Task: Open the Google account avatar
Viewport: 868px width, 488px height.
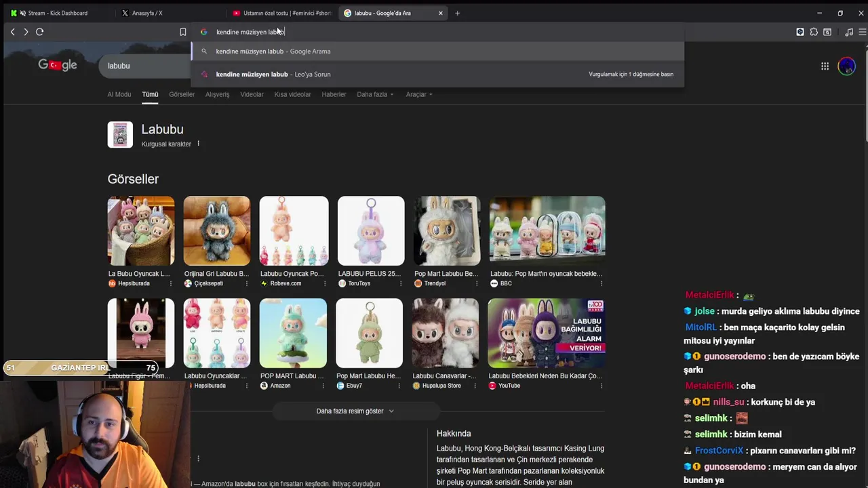Action: click(846, 66)
